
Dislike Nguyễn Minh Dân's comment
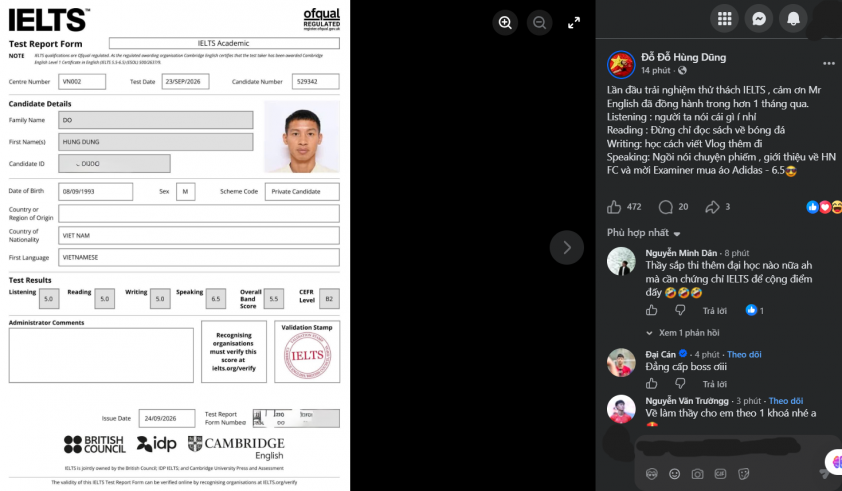[x=680, y=310]
